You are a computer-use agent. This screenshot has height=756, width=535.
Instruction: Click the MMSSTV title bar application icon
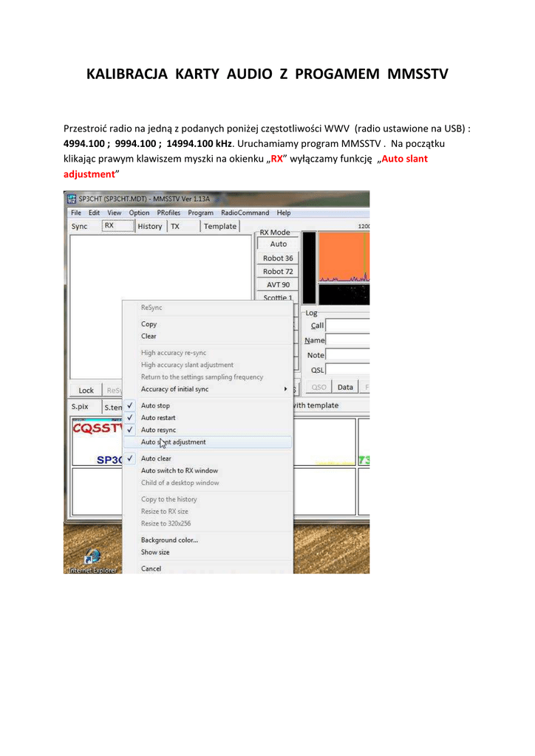(72, 199)
